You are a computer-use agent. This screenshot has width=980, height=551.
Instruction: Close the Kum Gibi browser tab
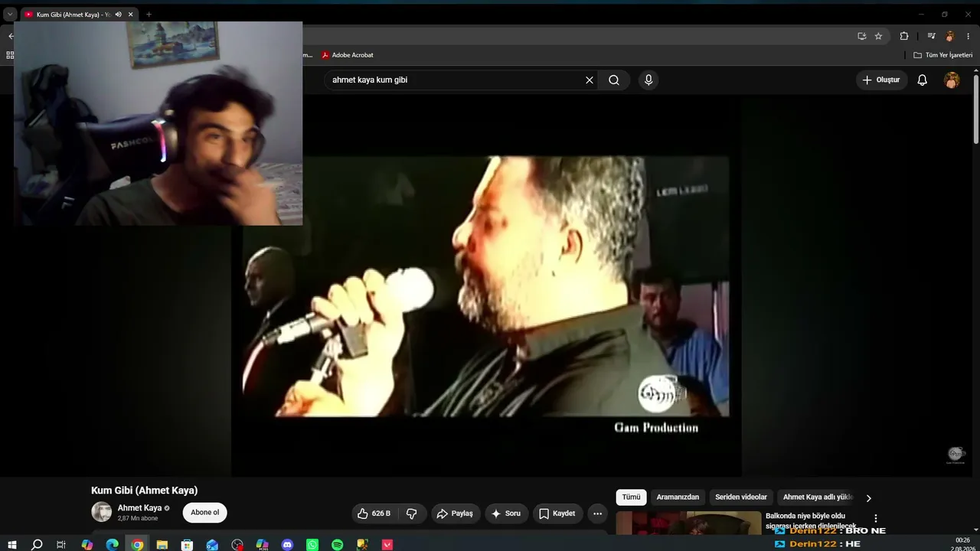pyautogui.click(x=131, y=15)
